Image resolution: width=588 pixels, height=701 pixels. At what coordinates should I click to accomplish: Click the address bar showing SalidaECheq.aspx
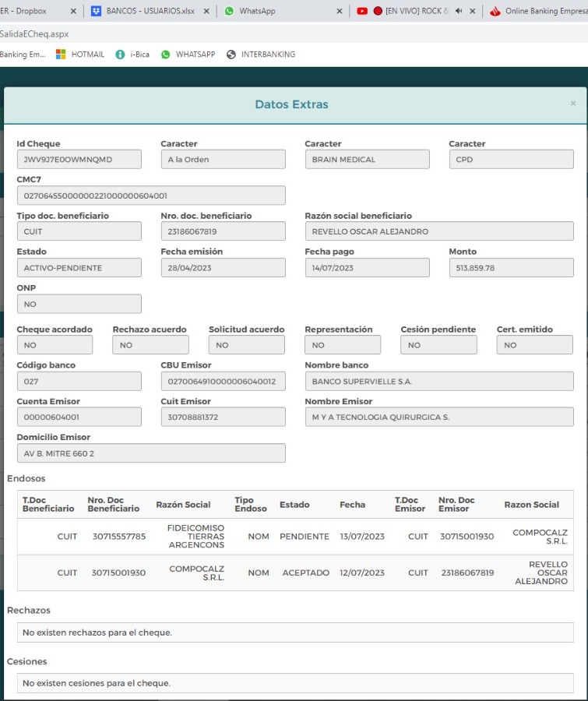[x=294, y=34]
